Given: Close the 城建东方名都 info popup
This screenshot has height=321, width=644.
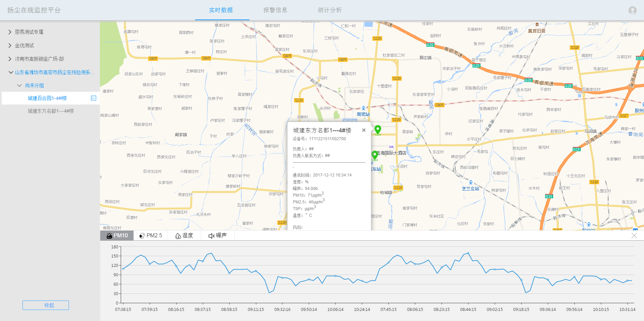Looking at the screenshot, I should (364, 130).
